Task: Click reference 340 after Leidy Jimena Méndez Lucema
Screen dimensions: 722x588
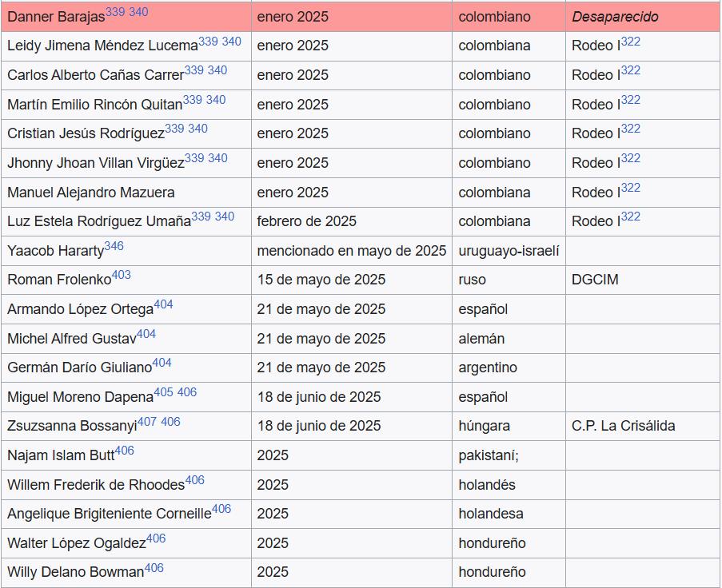Action: tap(231, 42)
